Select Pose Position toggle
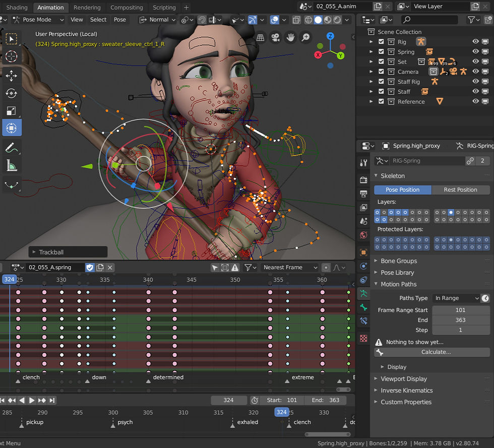The width and height of the screenshot is (494, 448). point(403,189)
